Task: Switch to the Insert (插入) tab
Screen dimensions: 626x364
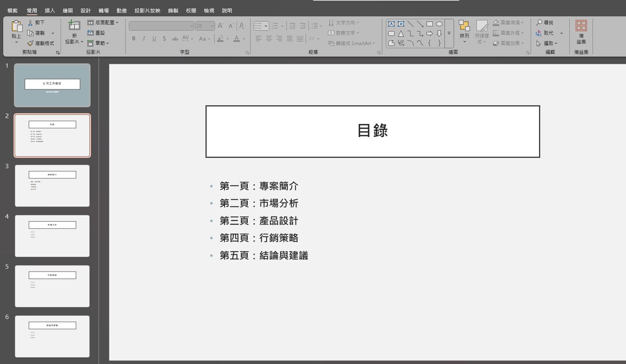Action: tap(50, 11)
